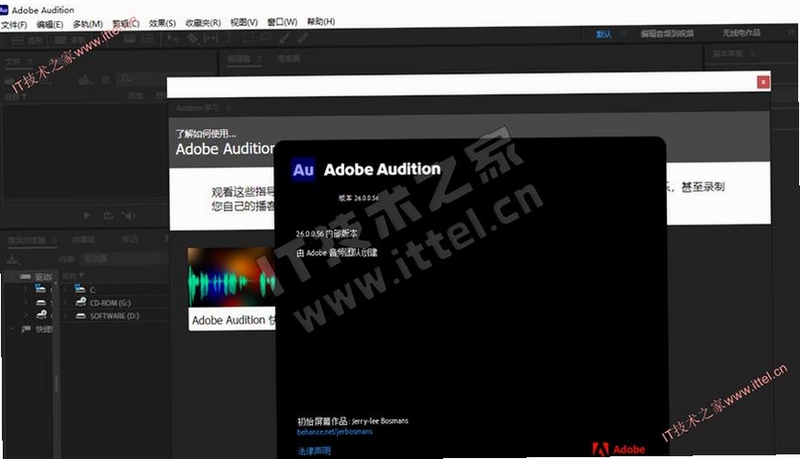
Task: Show the spectral frequency display
Action: [x=130, y=39]
